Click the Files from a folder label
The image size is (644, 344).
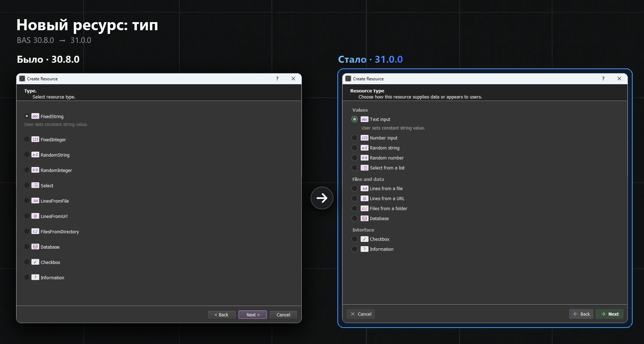(x=388, y=208)
